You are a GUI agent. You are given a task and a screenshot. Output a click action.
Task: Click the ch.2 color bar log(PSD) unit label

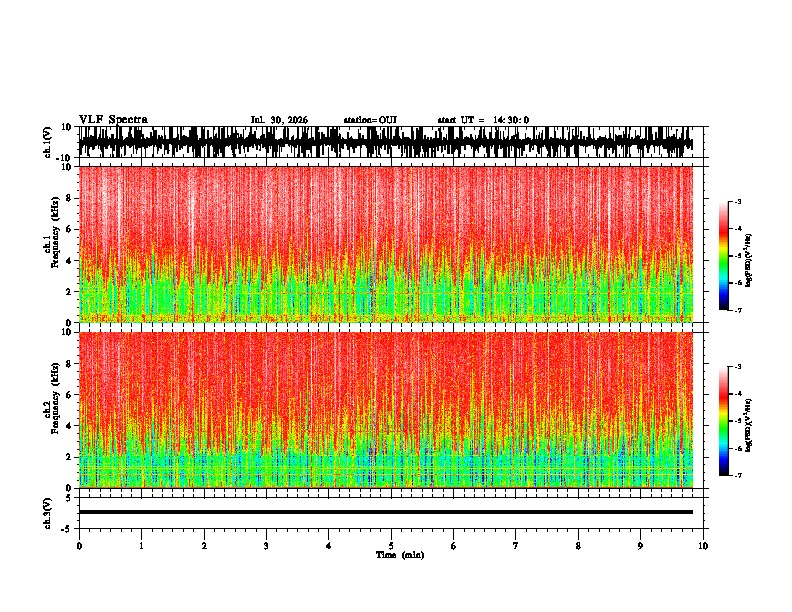pyautogui.click(x=749, y=425)
